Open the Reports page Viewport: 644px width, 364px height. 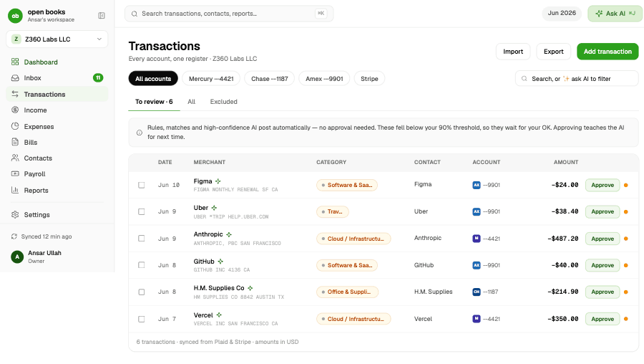(57, 190)
